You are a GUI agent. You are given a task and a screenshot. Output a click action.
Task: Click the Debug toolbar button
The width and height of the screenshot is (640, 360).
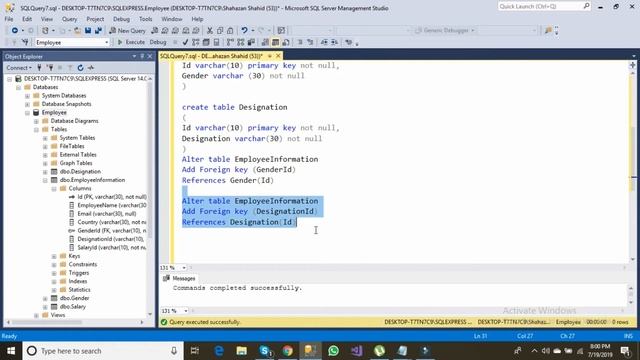tap(158, 42)
